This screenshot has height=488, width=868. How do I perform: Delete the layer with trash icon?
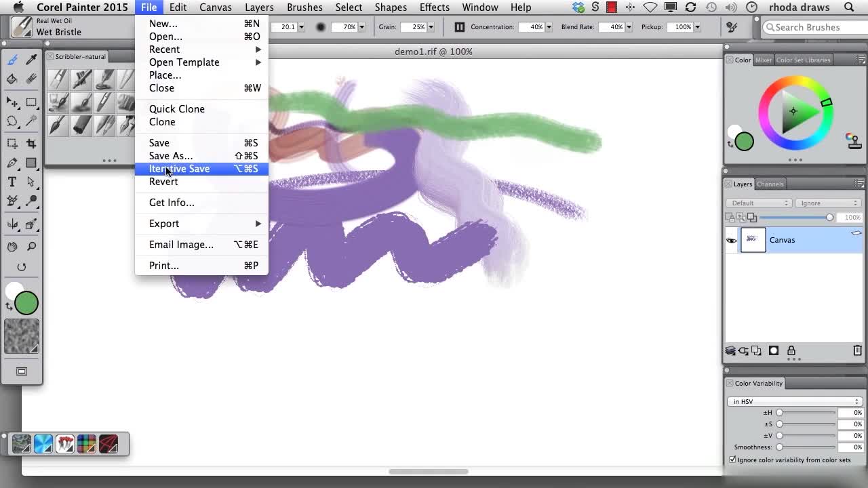(857, 350)
